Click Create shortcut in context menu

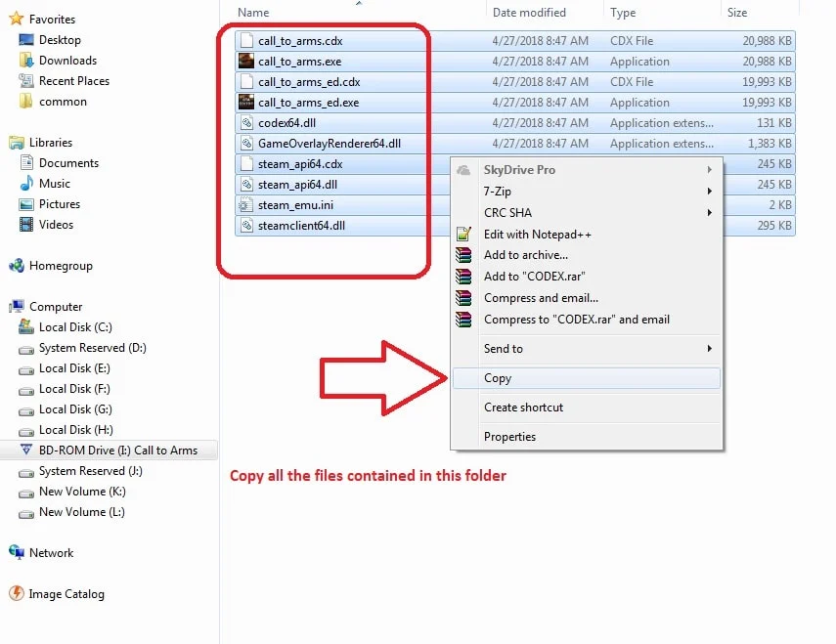coord(523,408)
